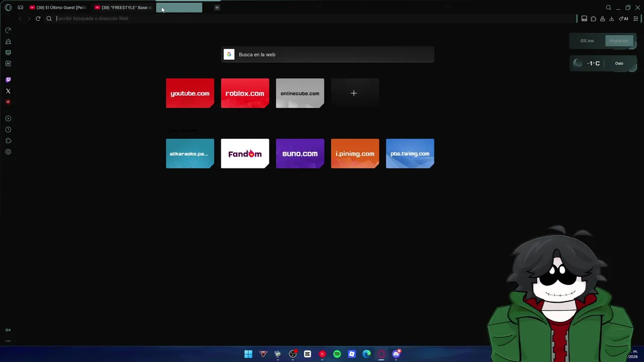Screen dimensions: 644x362
Task: Open the Fandom speed dial tile
Action: 245,153
